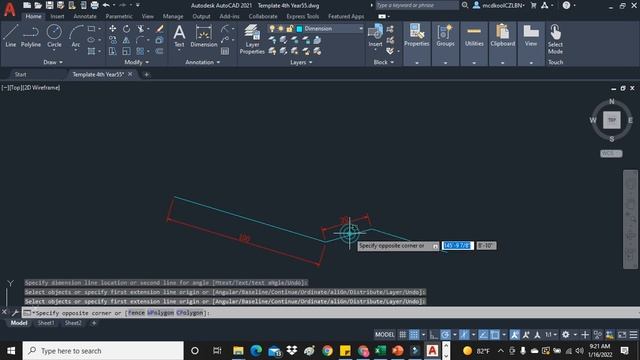Screen dimensions: 640x360
Task: Click the command line input
Action: (x=331, y=313)
